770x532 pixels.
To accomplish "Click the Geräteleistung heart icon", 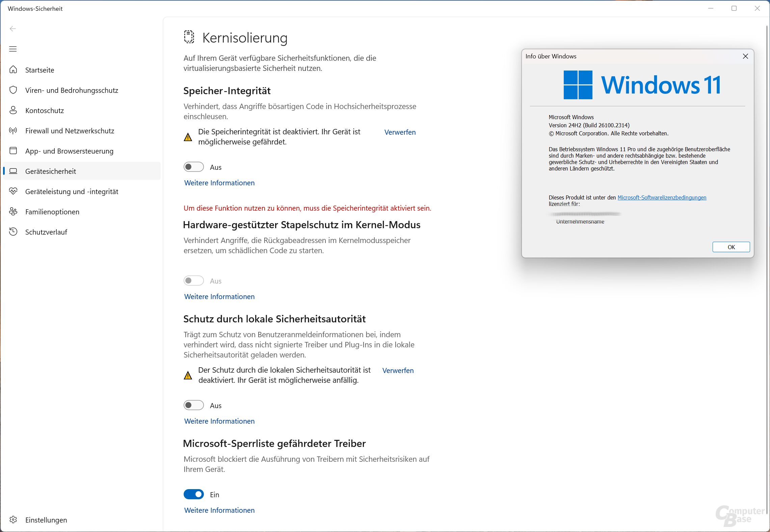I will [13, 191].
